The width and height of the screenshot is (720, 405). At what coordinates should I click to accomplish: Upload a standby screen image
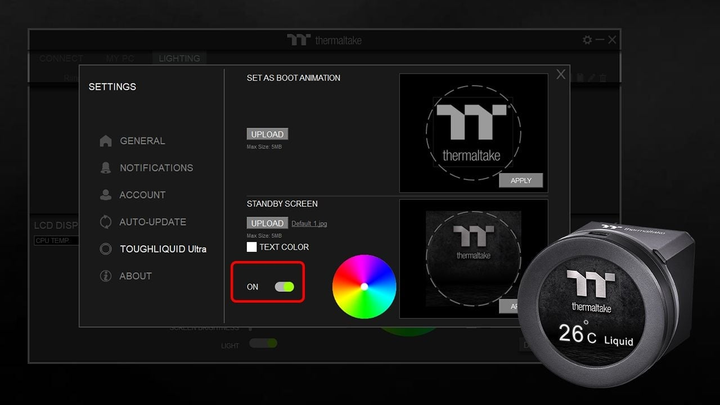(x=267, y=223)
